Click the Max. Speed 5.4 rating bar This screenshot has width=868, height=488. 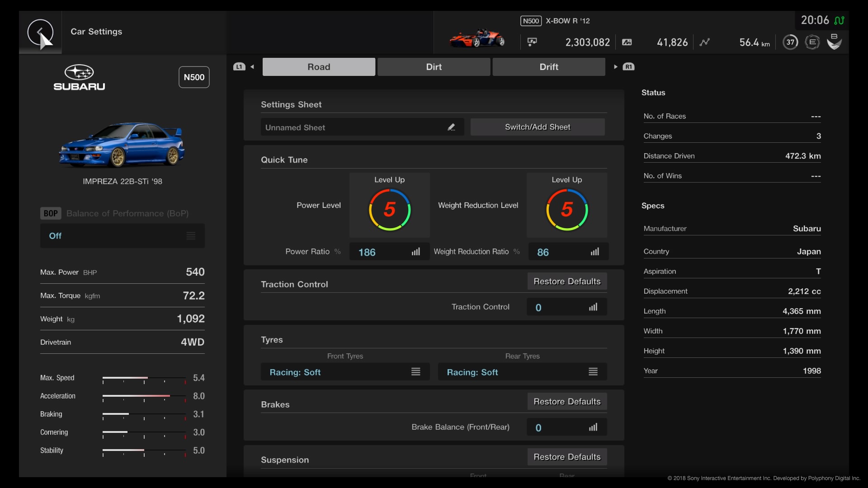(x=144, y=378)
